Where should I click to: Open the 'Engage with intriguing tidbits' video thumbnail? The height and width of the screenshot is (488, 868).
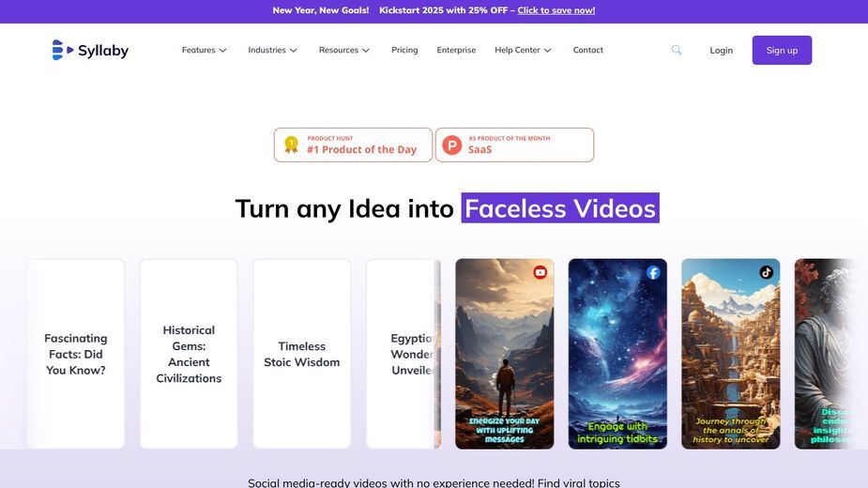pos(617,354)
